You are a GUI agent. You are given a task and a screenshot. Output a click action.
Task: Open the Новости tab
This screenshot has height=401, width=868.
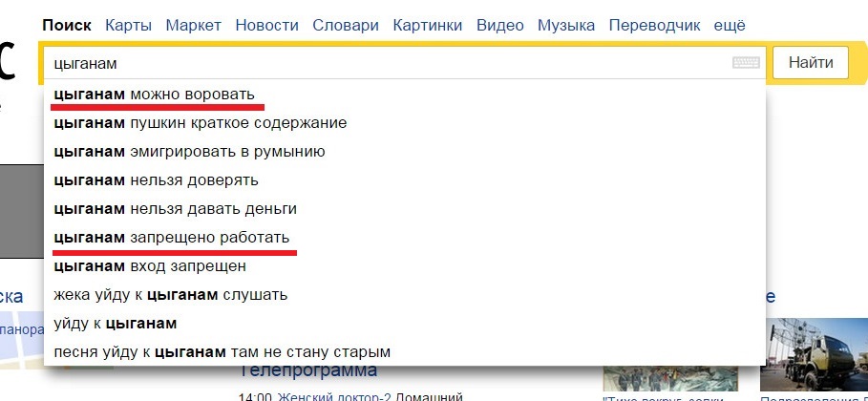[x=266, y=26]
